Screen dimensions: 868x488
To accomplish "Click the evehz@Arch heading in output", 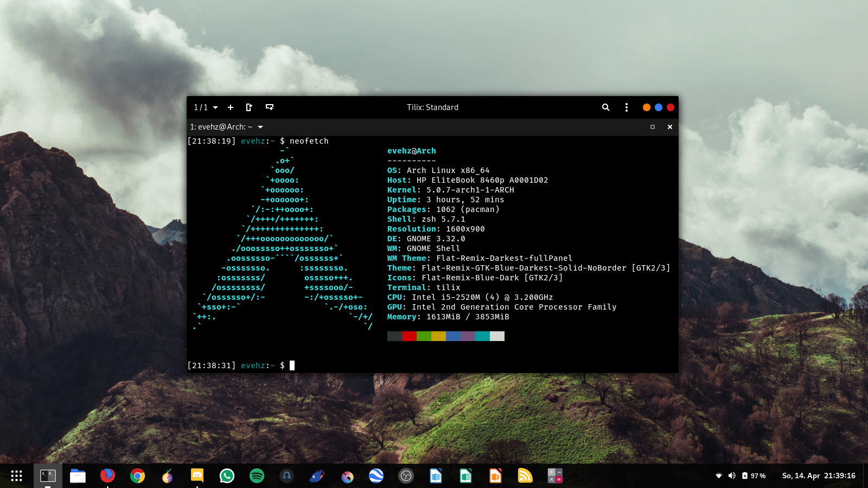I will click(412, 151).
